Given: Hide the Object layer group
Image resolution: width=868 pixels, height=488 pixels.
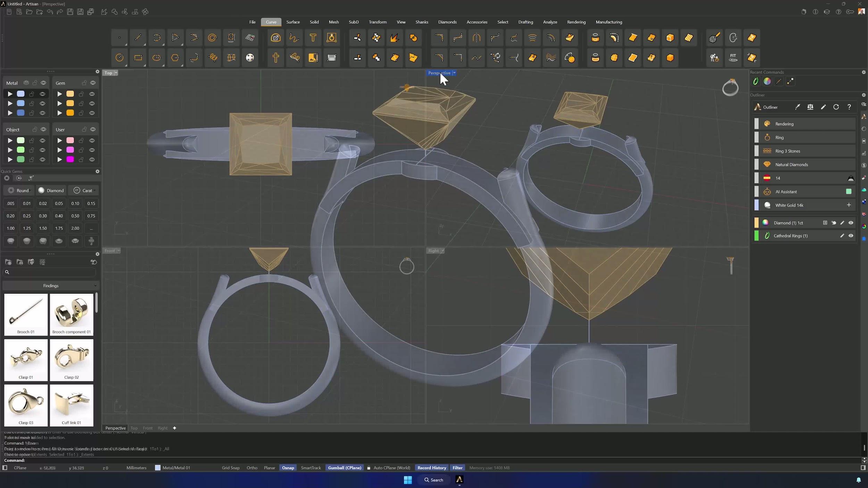Looking at the screenshot, I should tap(43, 129).
